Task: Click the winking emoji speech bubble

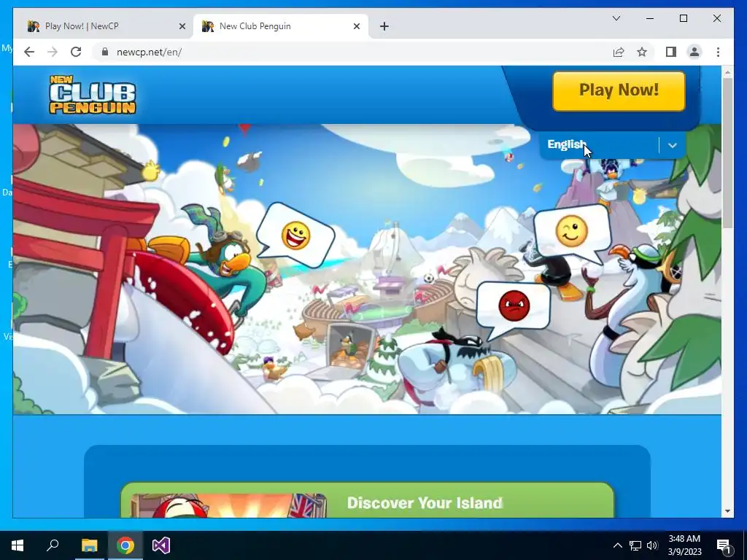Action: coord(572,233)
